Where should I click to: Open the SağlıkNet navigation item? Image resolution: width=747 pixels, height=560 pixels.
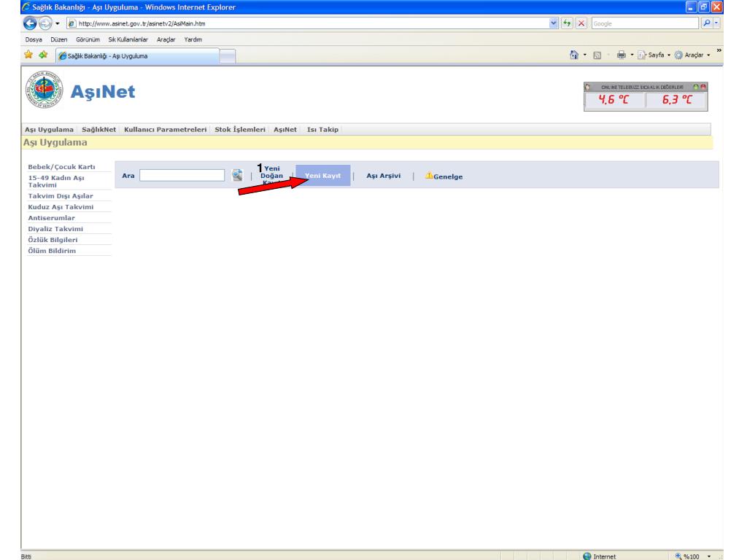click(98, 130)
